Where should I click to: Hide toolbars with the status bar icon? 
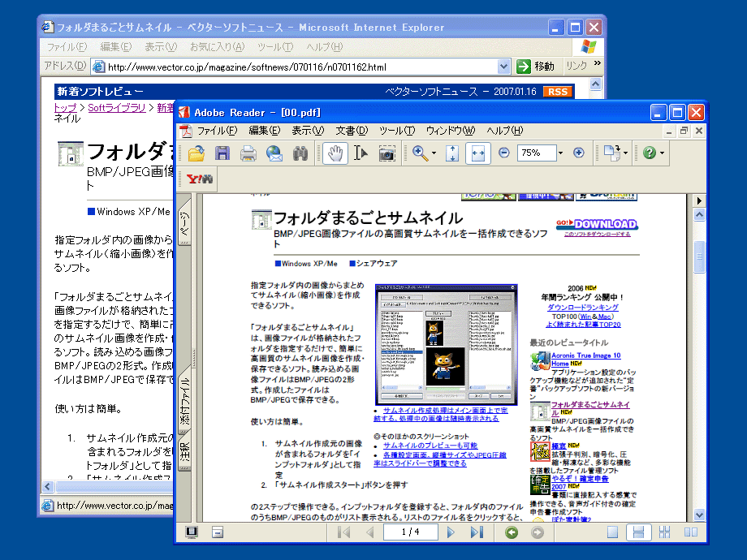click(x=218, y=532)
